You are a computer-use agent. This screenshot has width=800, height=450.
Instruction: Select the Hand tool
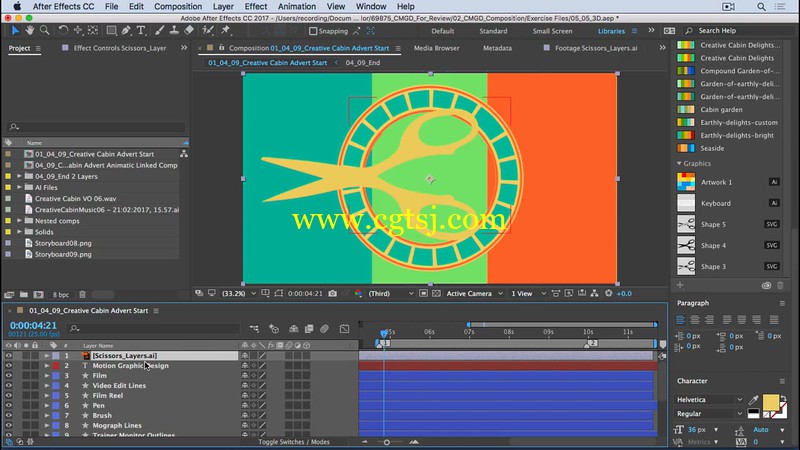click(x=30, y=31)
